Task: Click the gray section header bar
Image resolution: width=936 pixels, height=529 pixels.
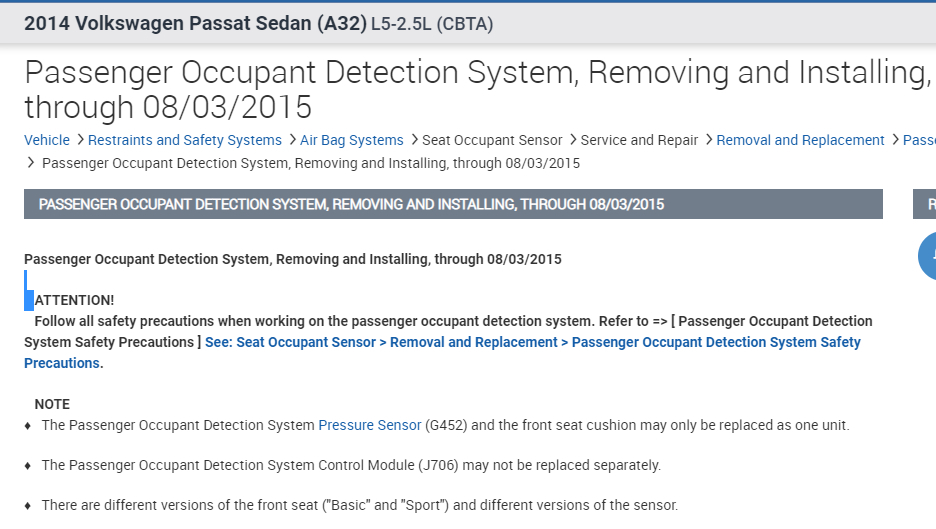Action: tap(453, 204)
